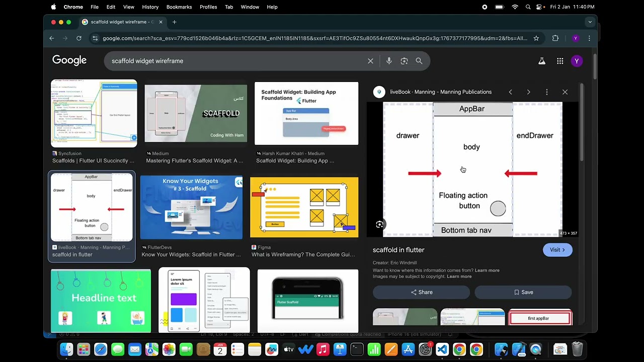Click the Google logo
This screenshot has width=644, height=362.
[69, 60]
